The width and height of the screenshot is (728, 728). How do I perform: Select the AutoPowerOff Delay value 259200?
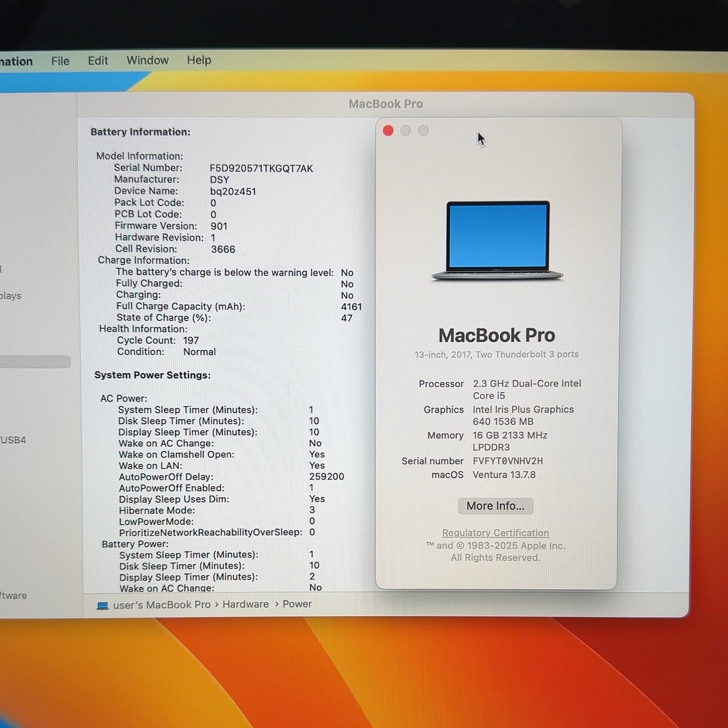tap(327, 477)
